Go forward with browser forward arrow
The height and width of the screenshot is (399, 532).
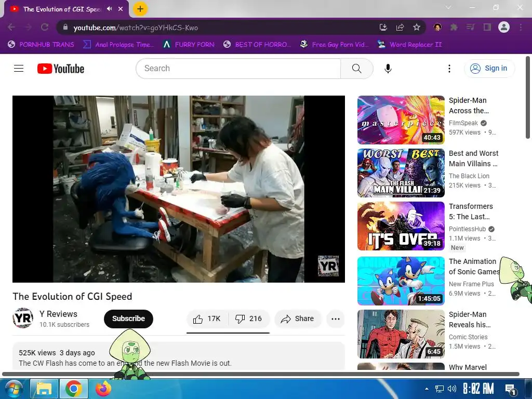[x=28, y=27]
